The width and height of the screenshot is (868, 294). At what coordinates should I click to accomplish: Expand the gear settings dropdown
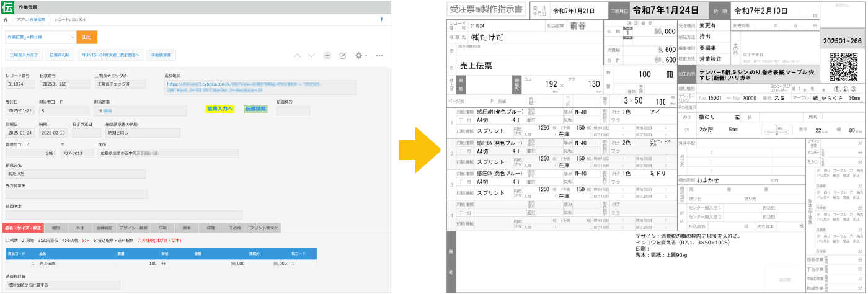[x=360, y=55]
